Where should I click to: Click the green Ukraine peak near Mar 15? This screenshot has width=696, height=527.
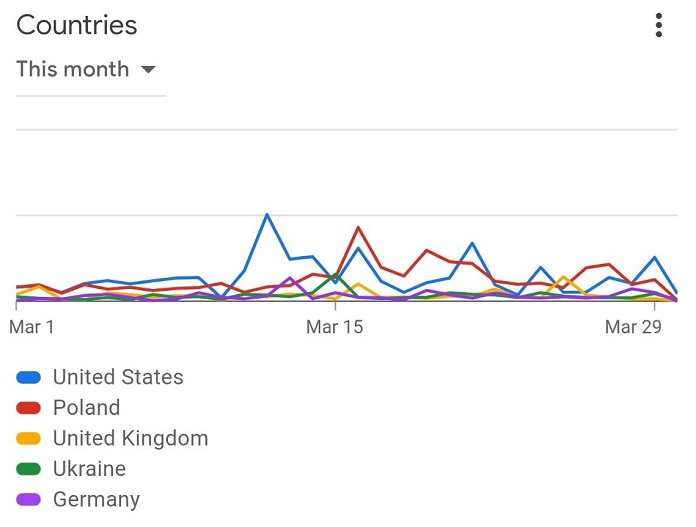335,275
